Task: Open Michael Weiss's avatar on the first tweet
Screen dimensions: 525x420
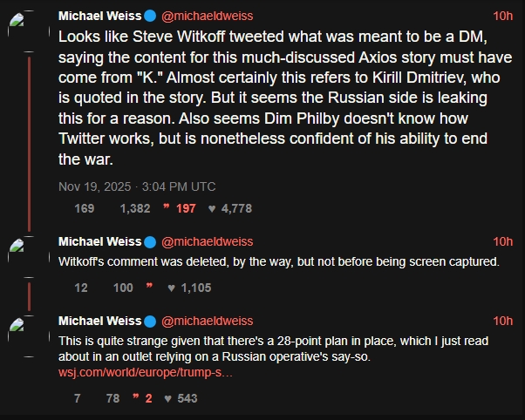Action: coord(22,23)
